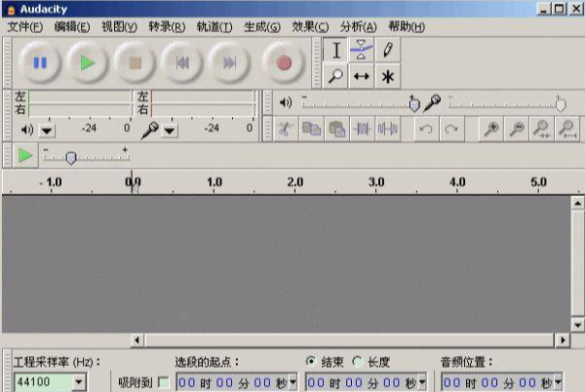
Task: Open the project sample rate 44100 dropdown
Action: click(x=79, y=382)
